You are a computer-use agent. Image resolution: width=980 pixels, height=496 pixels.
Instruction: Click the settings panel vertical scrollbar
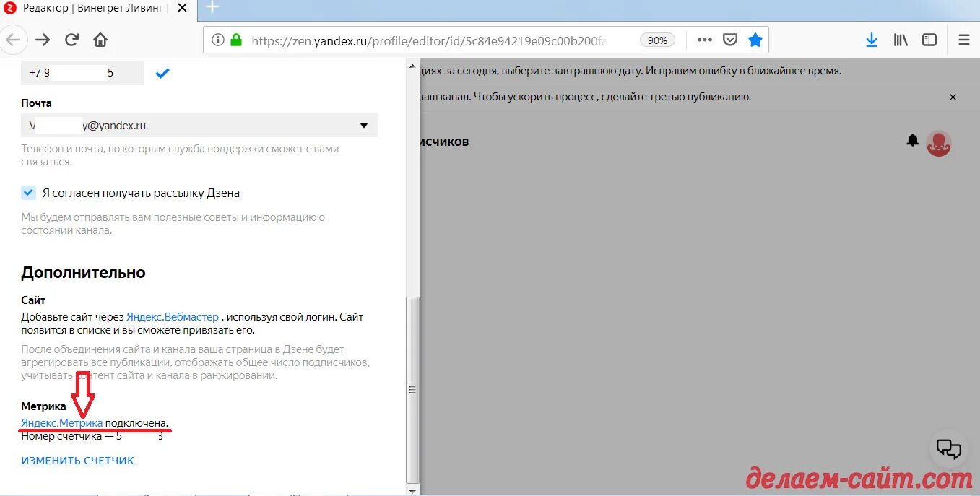coord(413,389)
